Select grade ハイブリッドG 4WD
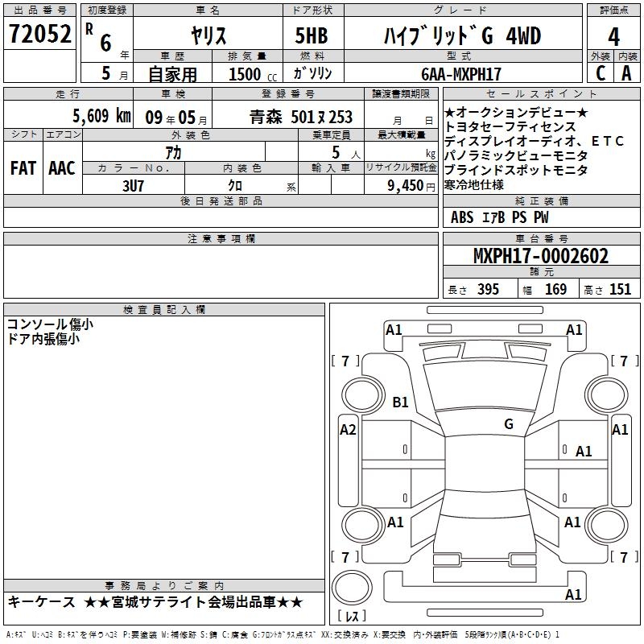The image size is (644, 644). tap(462, 35)
